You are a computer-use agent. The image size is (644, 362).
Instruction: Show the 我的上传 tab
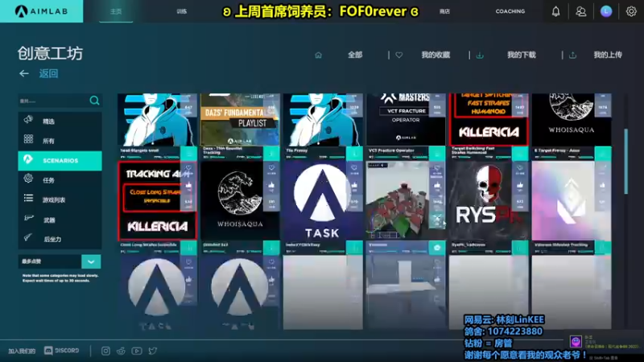click(608, 55)
